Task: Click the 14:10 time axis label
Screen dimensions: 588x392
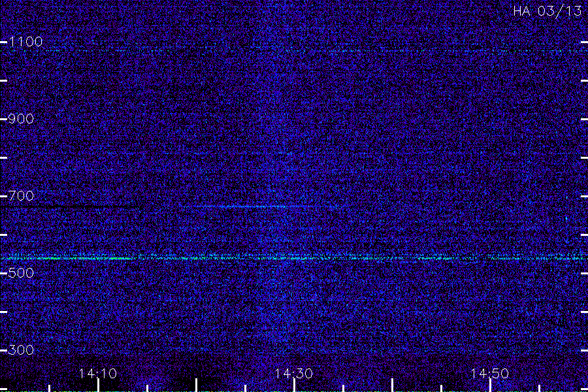Action: [98, 374]
